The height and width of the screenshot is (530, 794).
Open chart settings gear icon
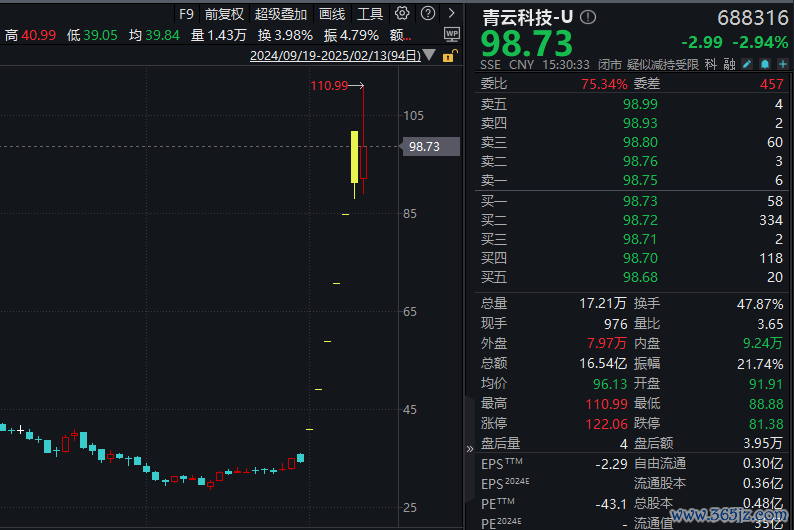(x=402, y=13)
